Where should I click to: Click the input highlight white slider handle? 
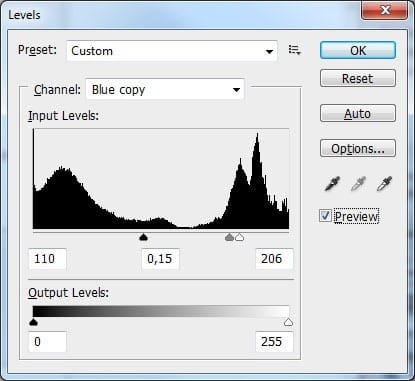[239, 237]
